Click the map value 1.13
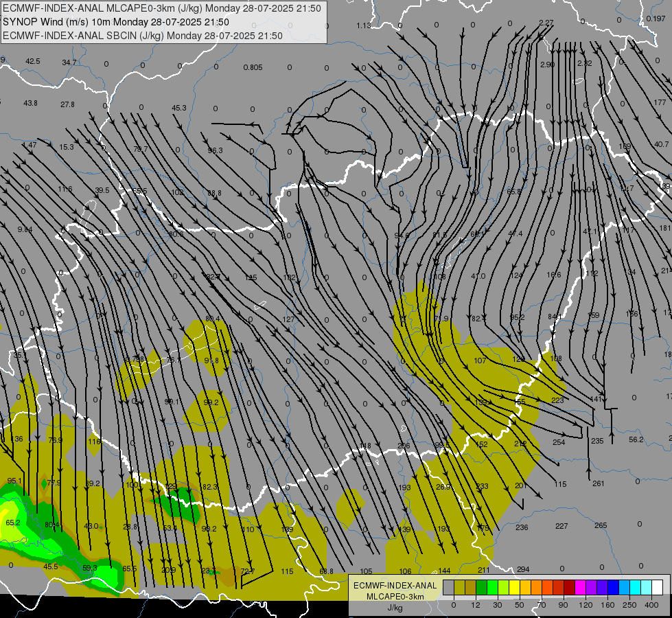This screenshot has height=618, width=672. point(363,25)
